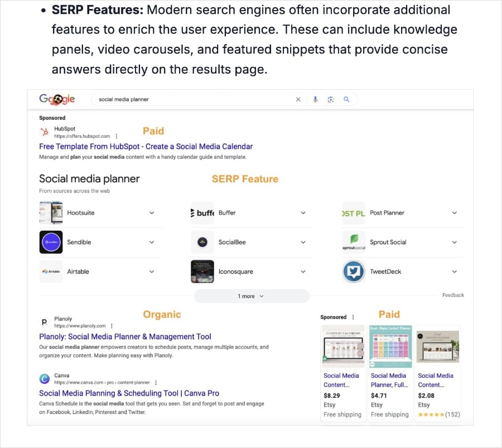502x448 pixels.
Task: Clear the search query with the X icon
Action: tap(298, 99)
